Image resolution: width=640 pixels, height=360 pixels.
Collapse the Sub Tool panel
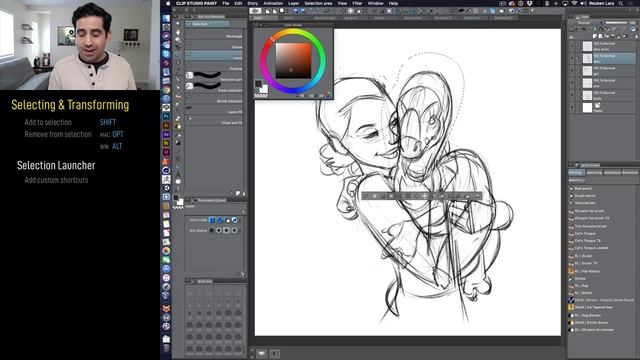click(x=188, y=17)
